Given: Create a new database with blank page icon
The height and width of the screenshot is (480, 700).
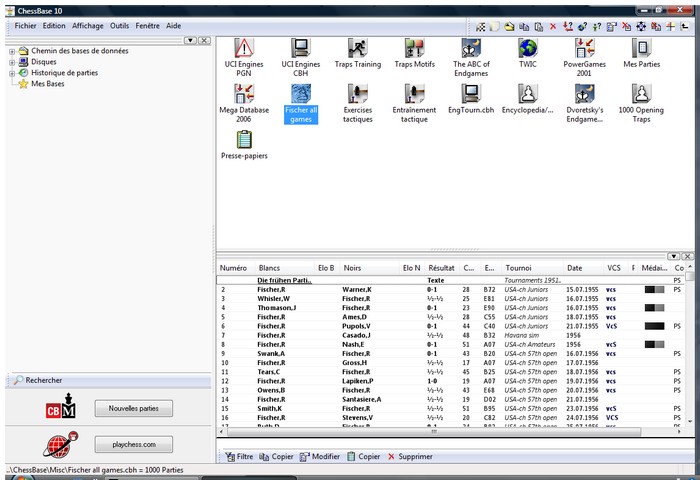Looking at the screenshot, I should pyautogui.click(x=494, y=27).
